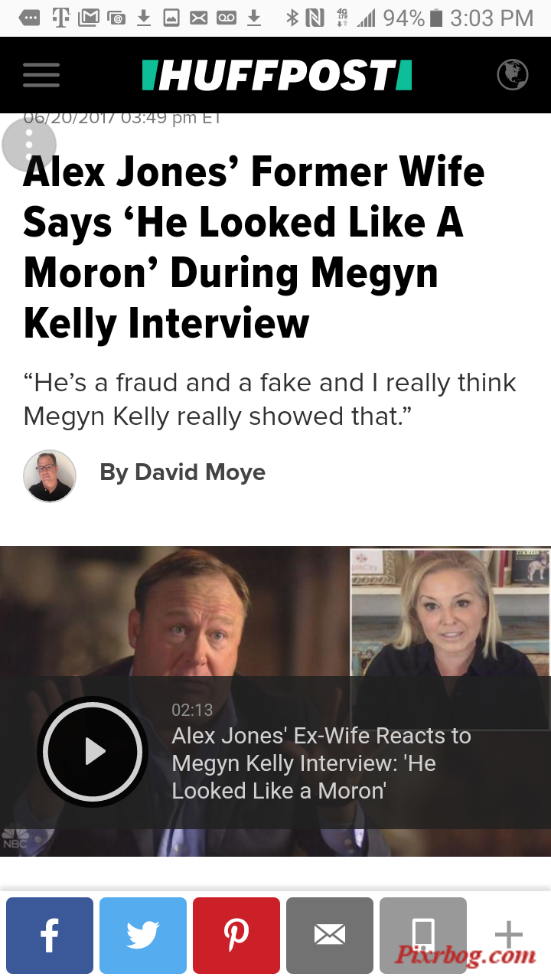Viewport: 551px width, 980px height.
Task: Tap the floating three-dot overlay button
Action: pyautogui.click(x=29, y=144)
